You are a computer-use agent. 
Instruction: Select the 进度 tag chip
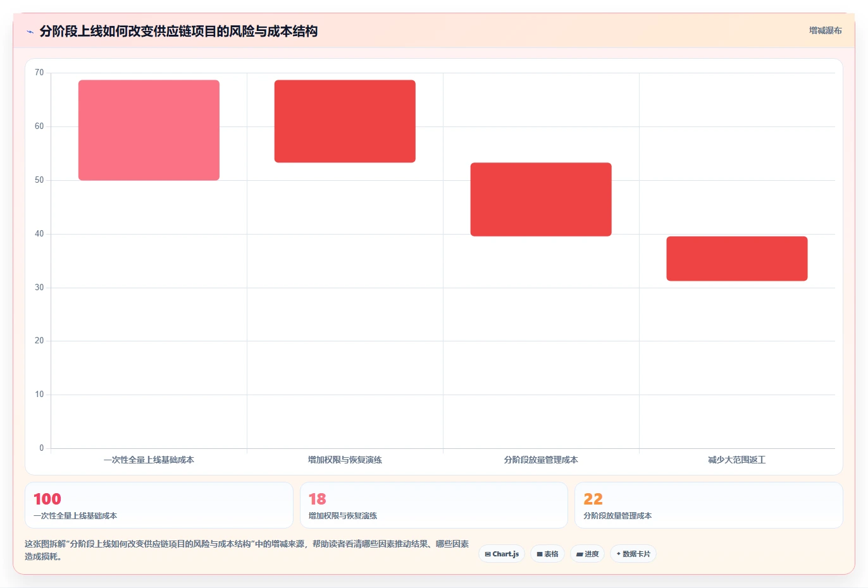click(x=587, y=554)
